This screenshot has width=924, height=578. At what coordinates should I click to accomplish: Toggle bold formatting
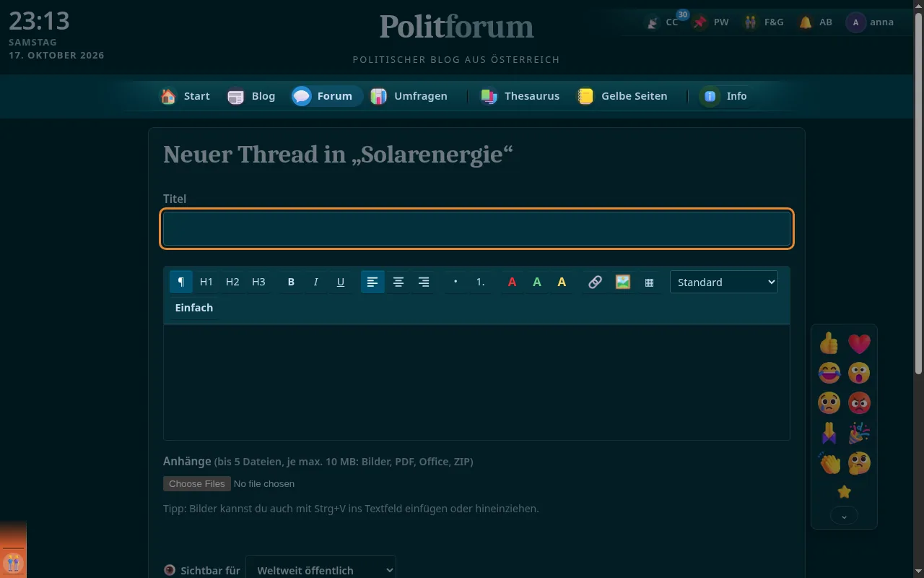291,282
